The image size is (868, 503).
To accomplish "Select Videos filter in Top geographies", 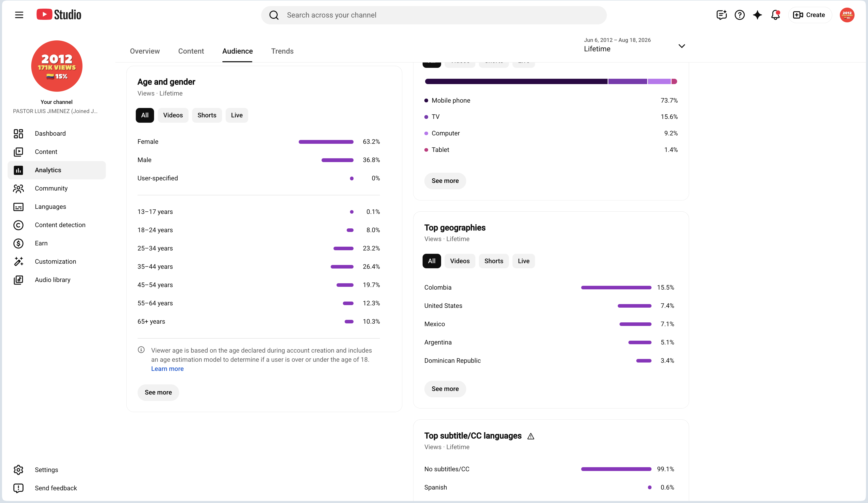I will (x=460, y=261).
